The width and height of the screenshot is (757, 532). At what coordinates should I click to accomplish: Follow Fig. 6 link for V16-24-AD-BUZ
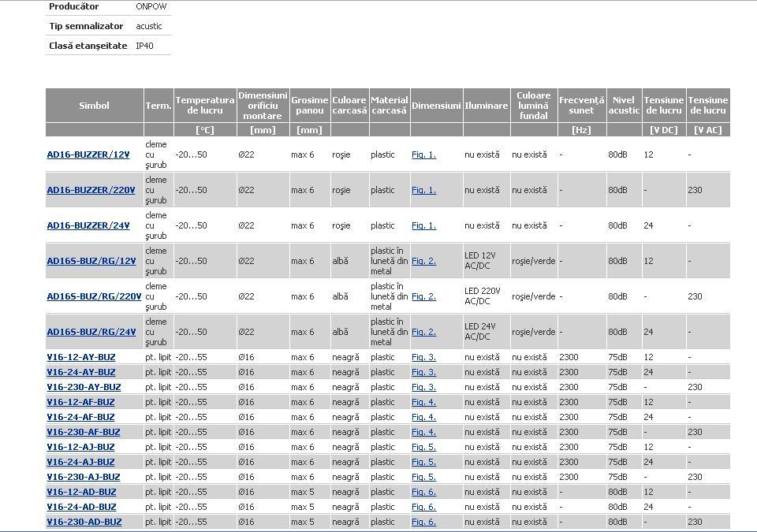point(424,507)
